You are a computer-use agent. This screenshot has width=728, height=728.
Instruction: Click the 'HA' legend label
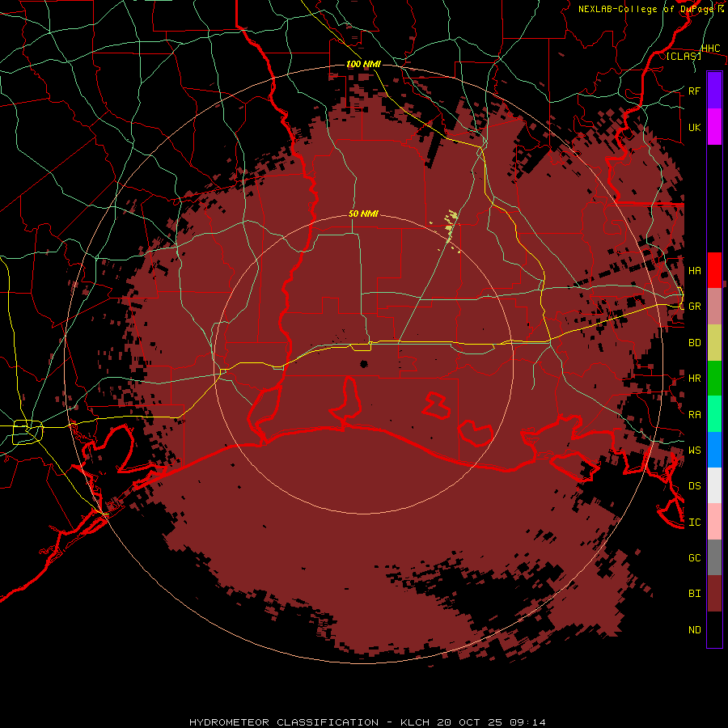pyautogui.click(x=695, y=271)
